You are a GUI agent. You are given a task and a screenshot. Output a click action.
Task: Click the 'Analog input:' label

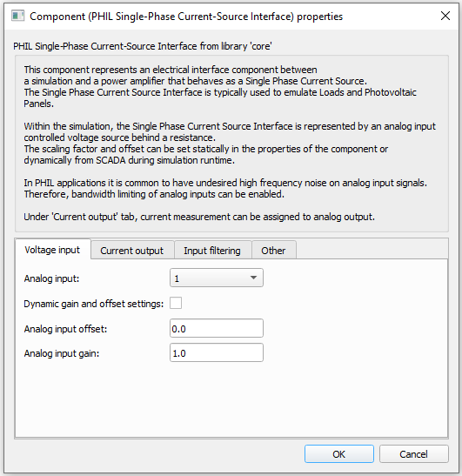pos(51,278)
